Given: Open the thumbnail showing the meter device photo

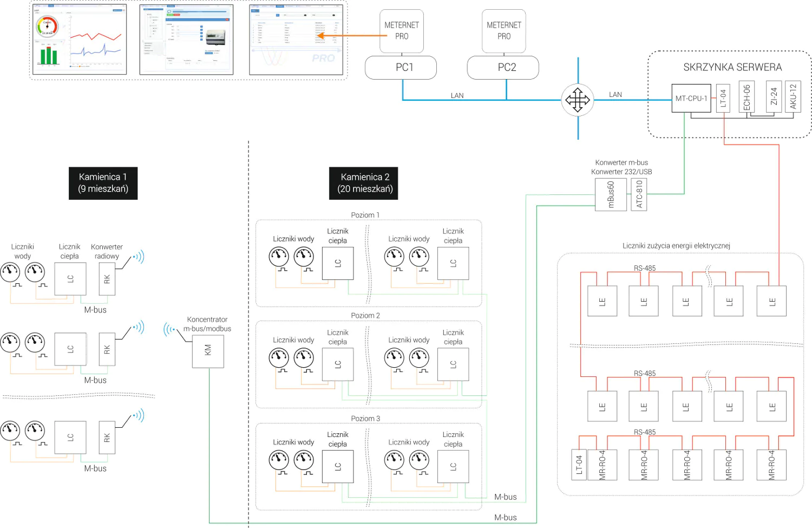Looking at the screenshot, I should pos(186,40).
